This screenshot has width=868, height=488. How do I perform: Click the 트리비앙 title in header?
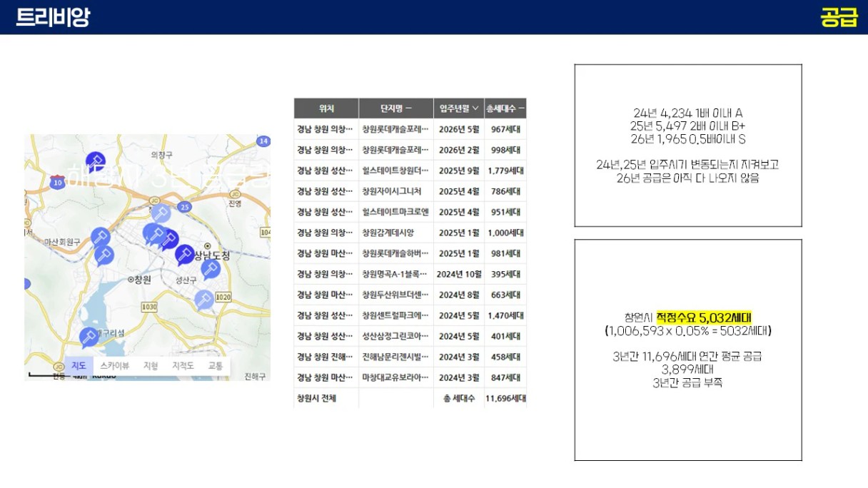click(53, 17)
